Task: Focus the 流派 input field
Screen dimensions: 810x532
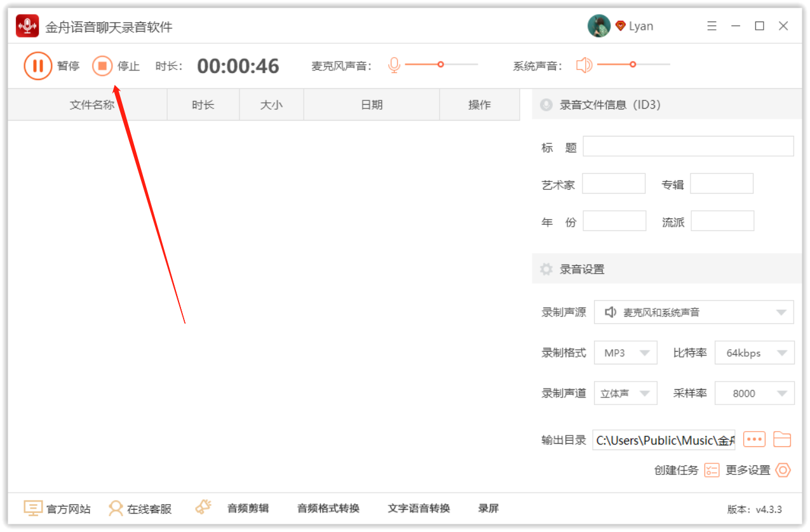Action: click(x=722, y=221)
